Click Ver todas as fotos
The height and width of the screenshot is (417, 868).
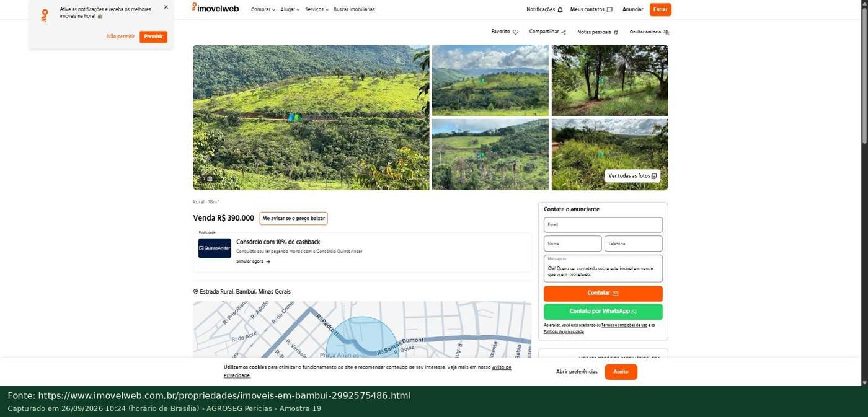pos(632,176)
